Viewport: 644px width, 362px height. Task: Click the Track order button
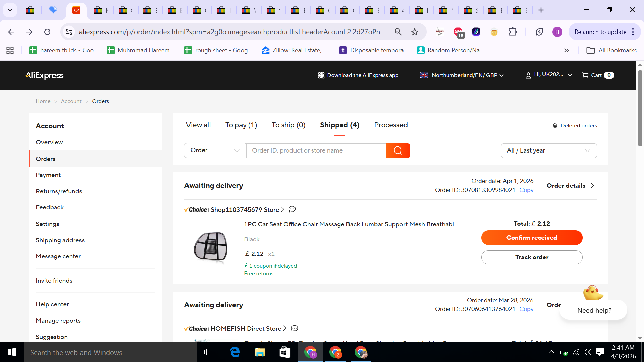click(532, 257)
